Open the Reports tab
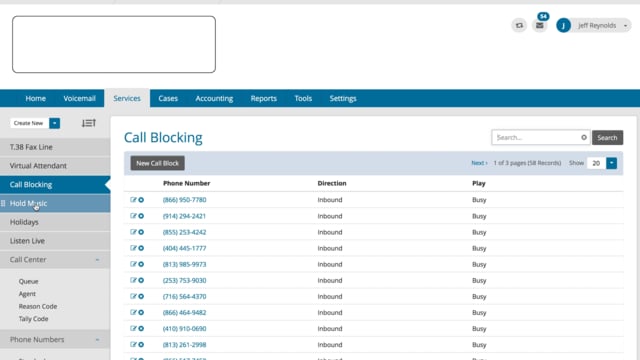The width and height of the screenshot is (640, 360). [264, 98]
